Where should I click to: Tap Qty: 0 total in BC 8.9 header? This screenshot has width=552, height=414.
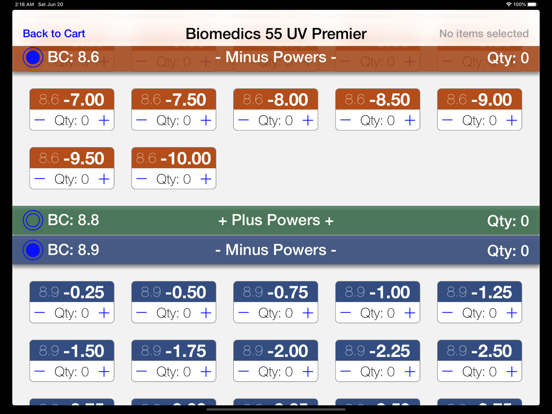point(508,251)
